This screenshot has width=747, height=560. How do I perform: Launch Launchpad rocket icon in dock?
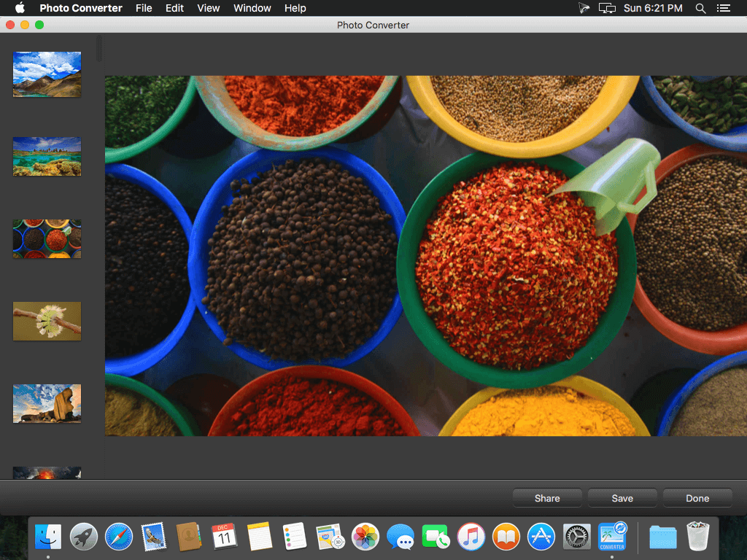[x=83, y=537]
